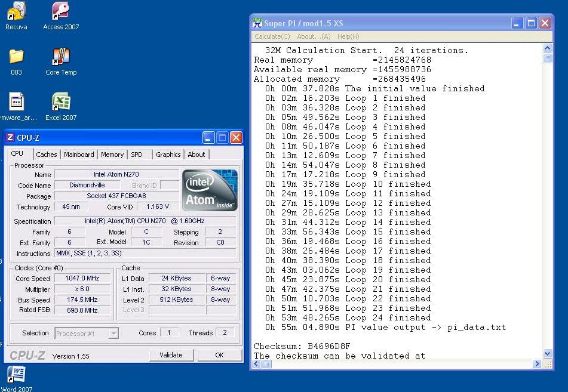Click the Intel Atom inside logo
Image resolution: width=568 pixels, height=392 pixels.
click(210, 190)
